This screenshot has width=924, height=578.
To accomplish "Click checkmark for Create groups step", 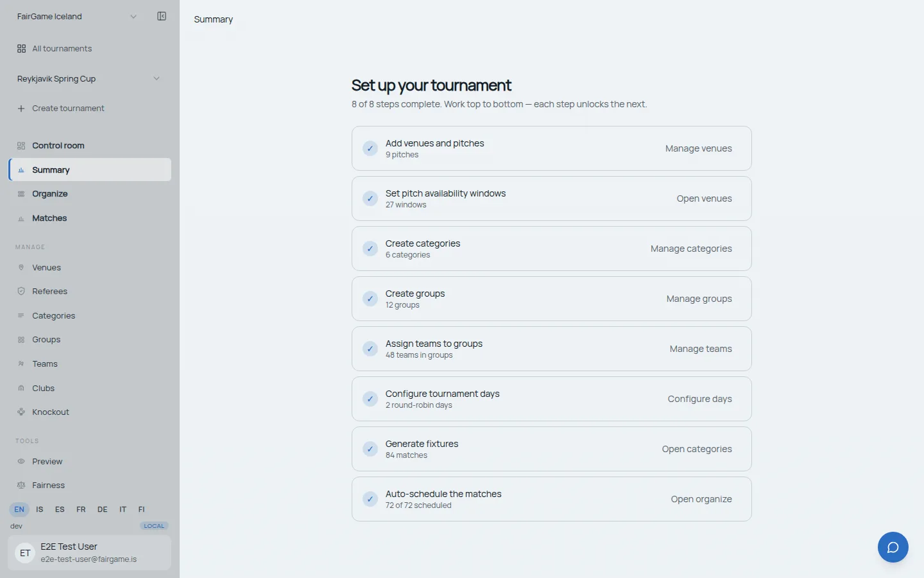I will click(370, 299).
